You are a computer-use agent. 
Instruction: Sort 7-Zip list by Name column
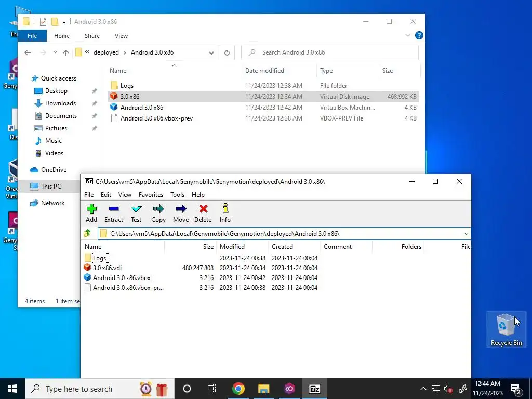pyautogui.click(x=93, y=247)
